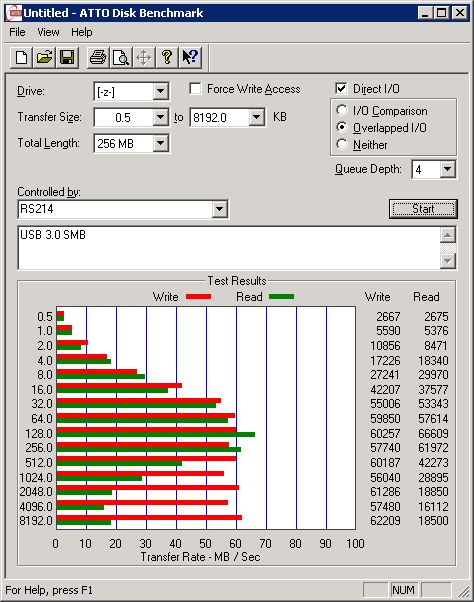Open the File menu
This screenshot has width=474, height=602.
[x=17, y=32]
